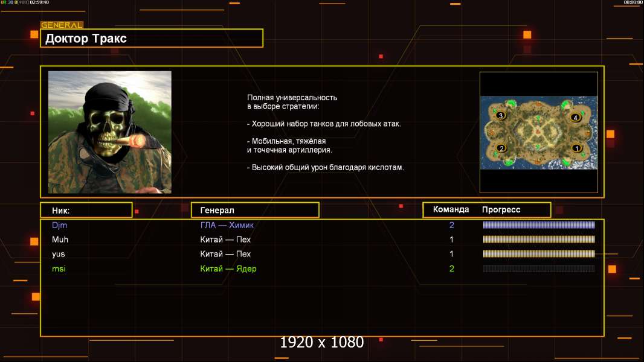Click Китай — Ядер general entry
644x362 pixels.
[228, 269]
